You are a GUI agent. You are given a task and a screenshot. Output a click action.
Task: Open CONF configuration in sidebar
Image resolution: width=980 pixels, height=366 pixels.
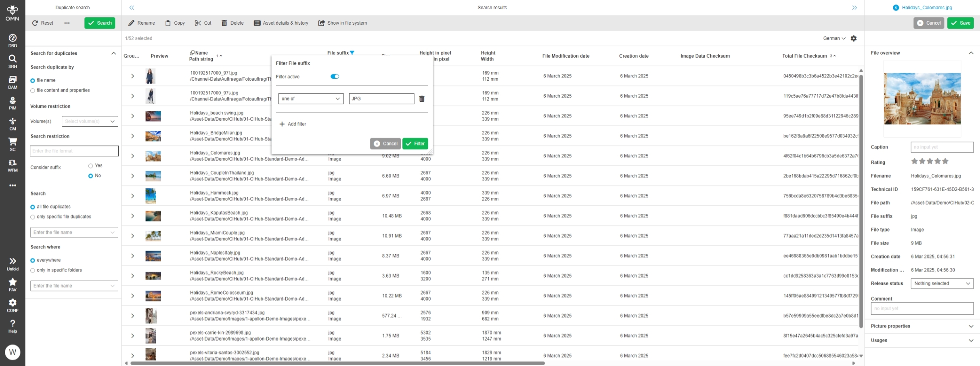(13, 305)
